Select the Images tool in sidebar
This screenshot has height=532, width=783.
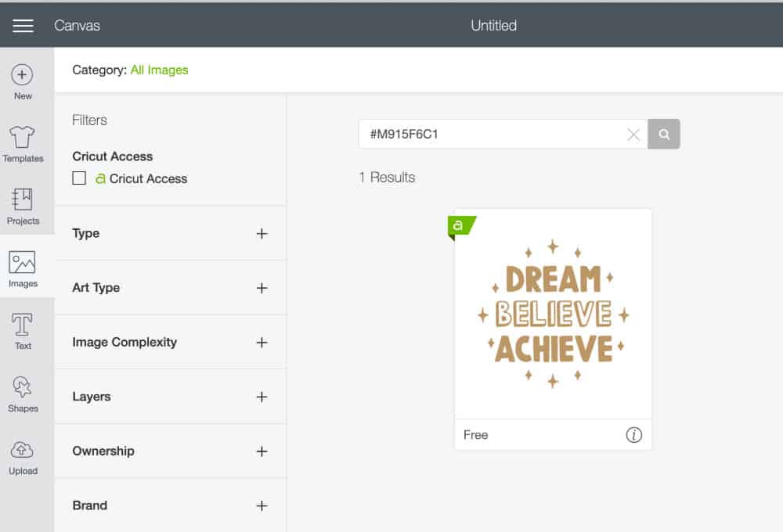[23, 269]
